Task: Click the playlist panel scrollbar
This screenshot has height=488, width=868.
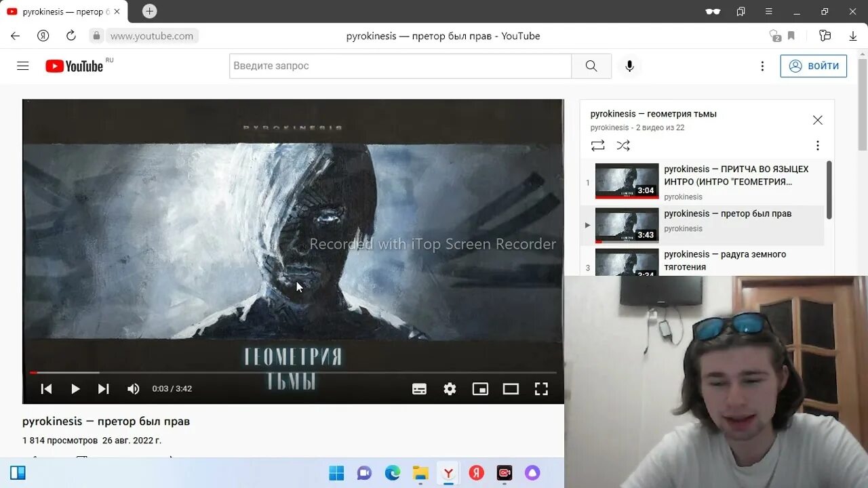Action: 829,190
